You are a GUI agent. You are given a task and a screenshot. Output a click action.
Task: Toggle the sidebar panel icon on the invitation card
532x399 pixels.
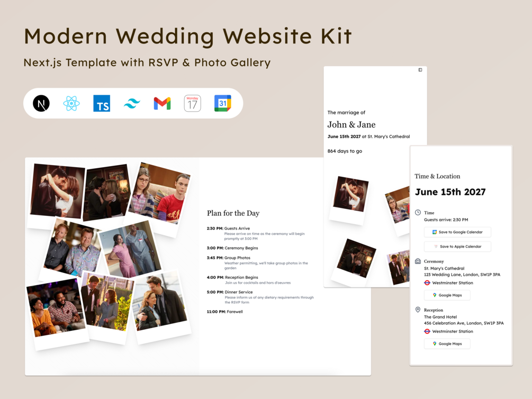420,70
